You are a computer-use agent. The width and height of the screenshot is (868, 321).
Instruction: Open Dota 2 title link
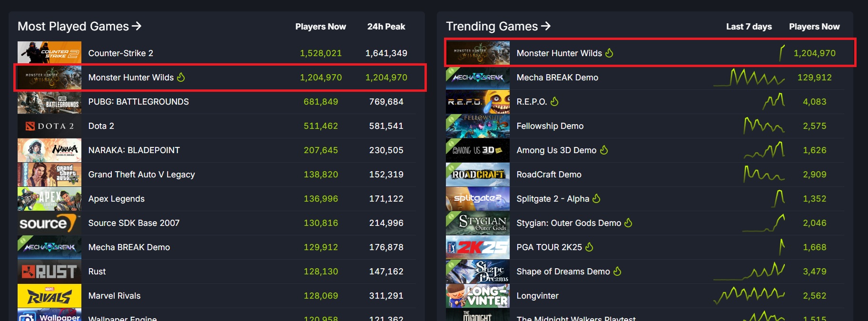[x=101, y=126]
